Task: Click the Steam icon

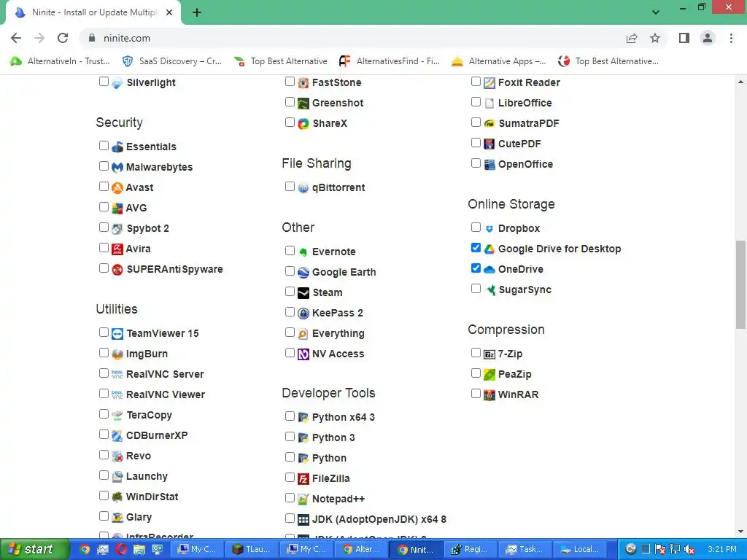Action: click(303, 293)
